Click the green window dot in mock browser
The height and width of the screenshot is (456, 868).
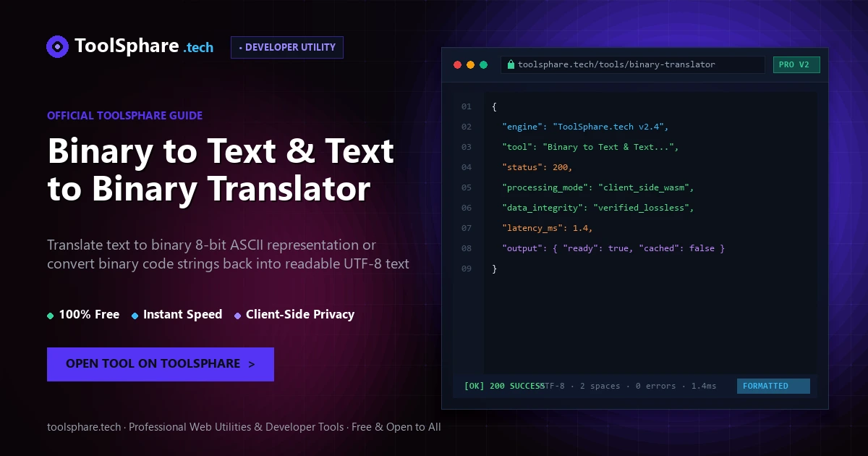[x=484, y=64]
